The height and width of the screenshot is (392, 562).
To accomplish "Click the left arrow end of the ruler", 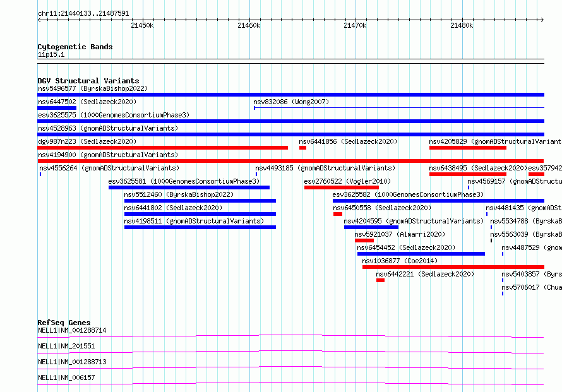I will point(39,20).
